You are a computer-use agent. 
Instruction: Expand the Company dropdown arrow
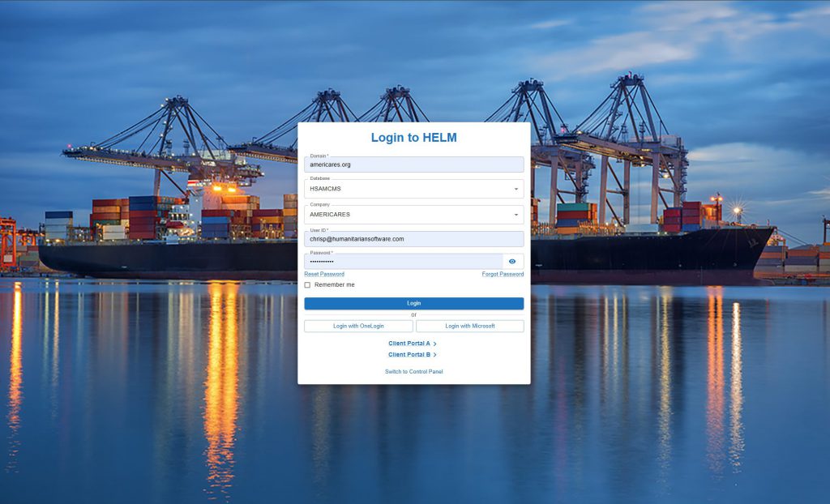coord(516,216)
